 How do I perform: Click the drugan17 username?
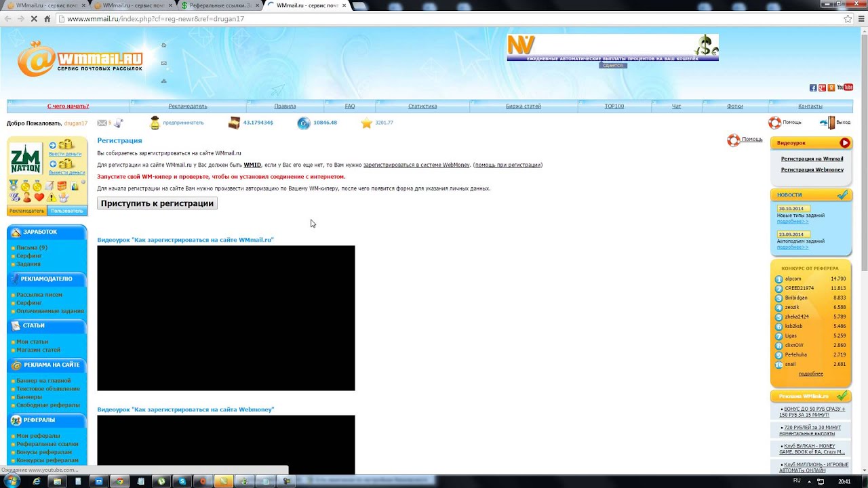[76, 123]
